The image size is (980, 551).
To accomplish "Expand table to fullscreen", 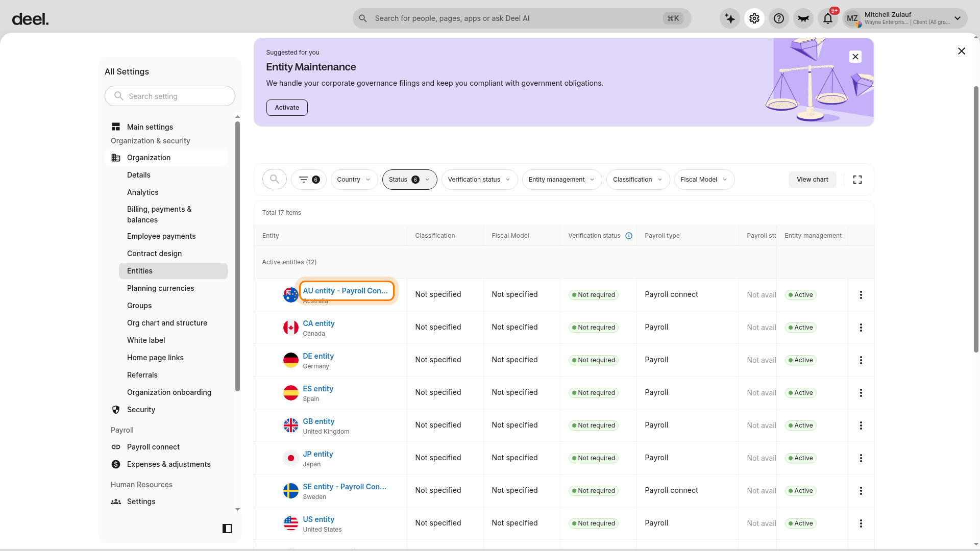I will tap(857, 180).
